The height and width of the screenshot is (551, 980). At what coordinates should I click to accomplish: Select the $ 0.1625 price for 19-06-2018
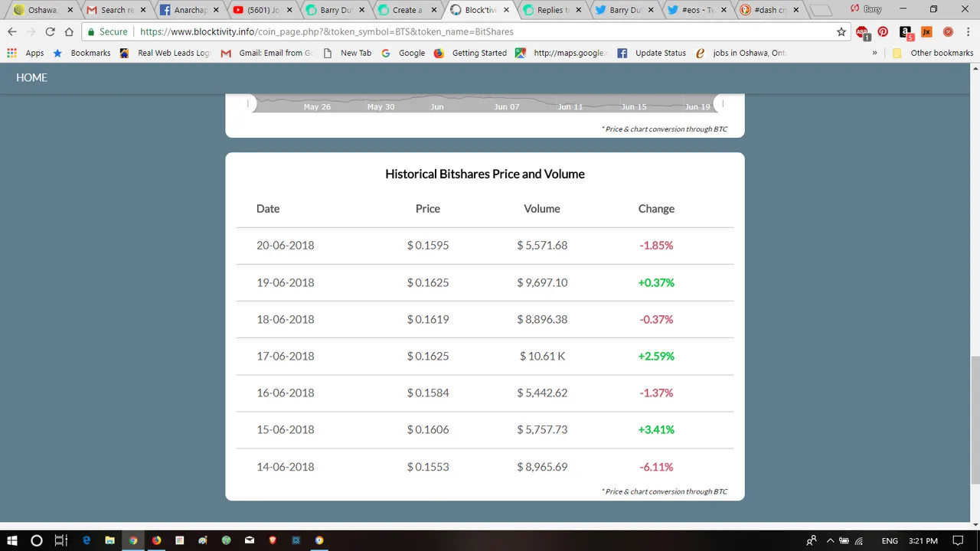click(428, 282)
